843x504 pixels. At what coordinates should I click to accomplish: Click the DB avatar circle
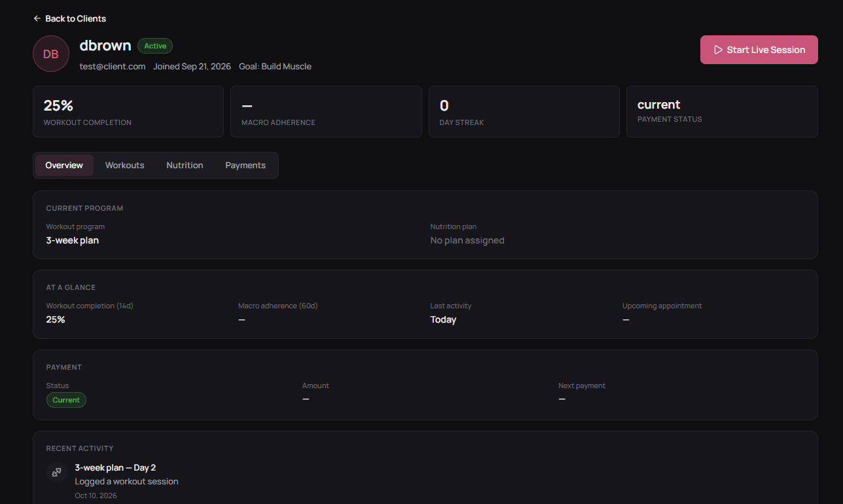[51, 54]
